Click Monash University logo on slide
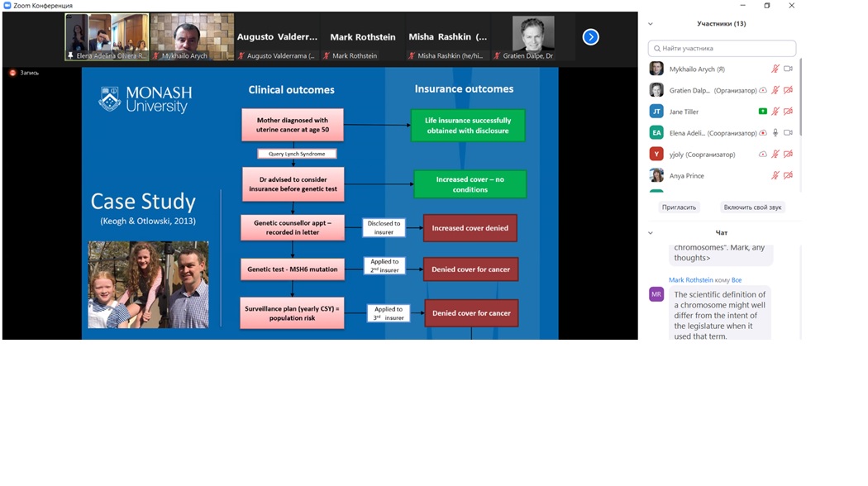This screenshot has width=868, height=486. 145,100
